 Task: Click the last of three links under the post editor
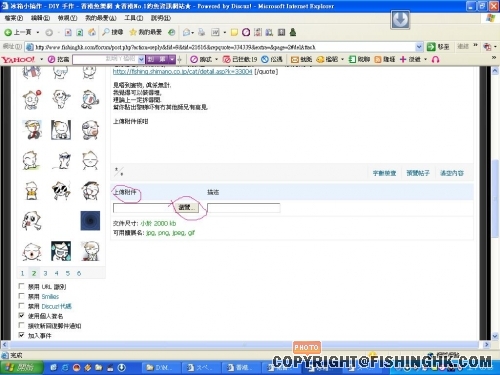(x=452, y=173)
